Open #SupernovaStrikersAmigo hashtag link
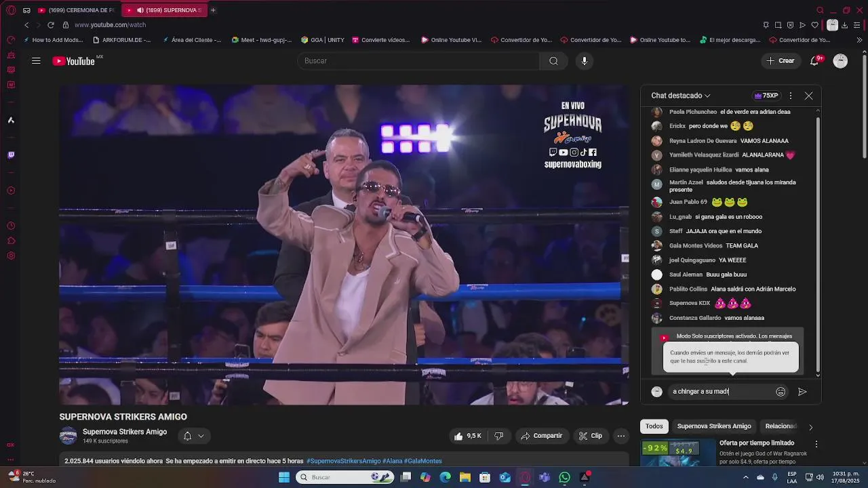 tap(344, 461)
